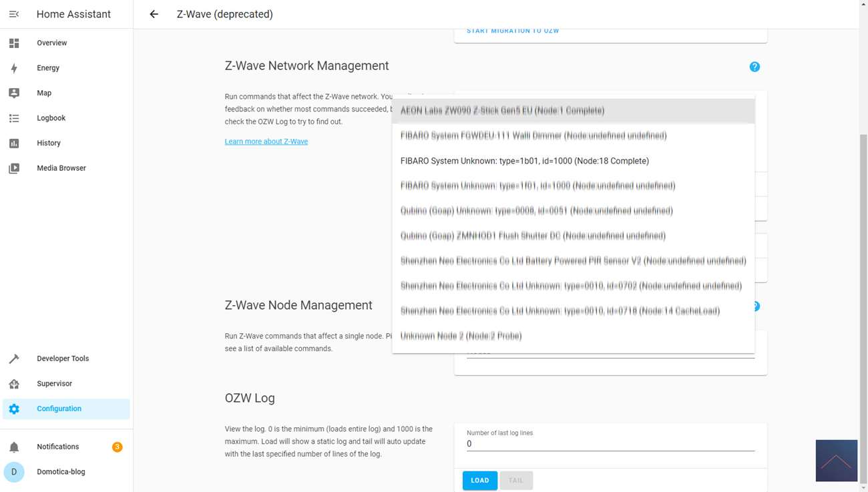Click the Energy lightning bolt icon
868x492 pixels.
point(14,68)
